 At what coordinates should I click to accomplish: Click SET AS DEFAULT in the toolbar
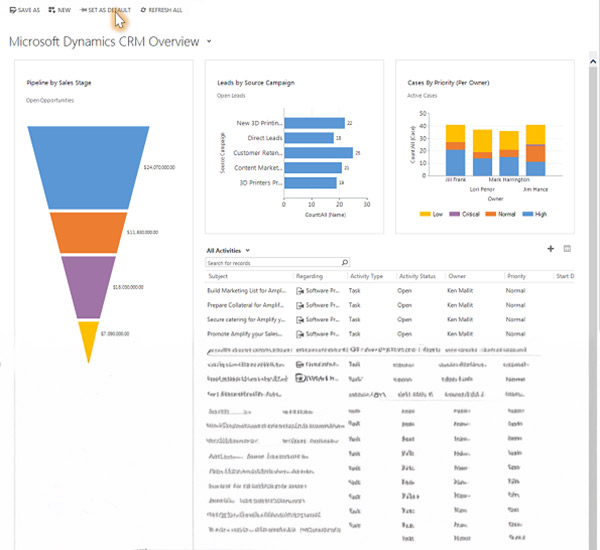pos(105,10)
